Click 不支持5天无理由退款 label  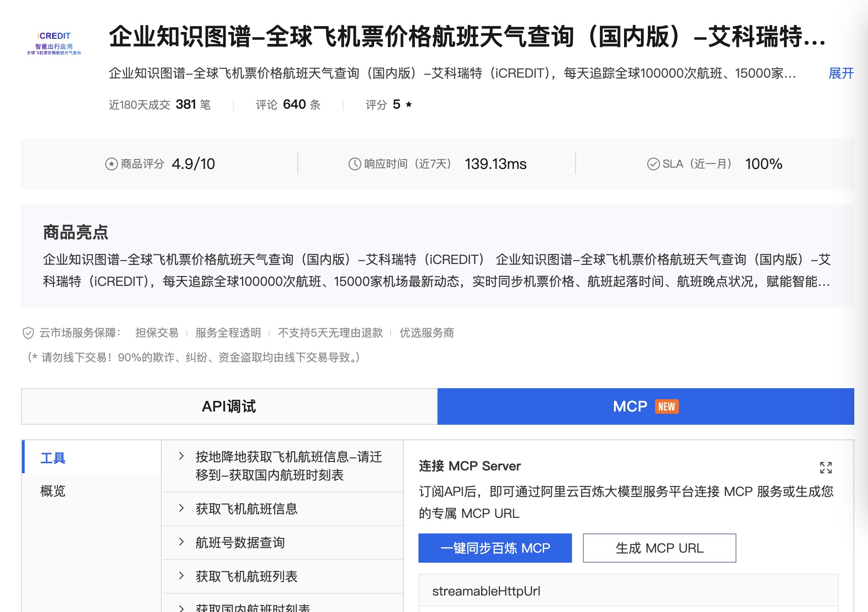coord(330,333)
